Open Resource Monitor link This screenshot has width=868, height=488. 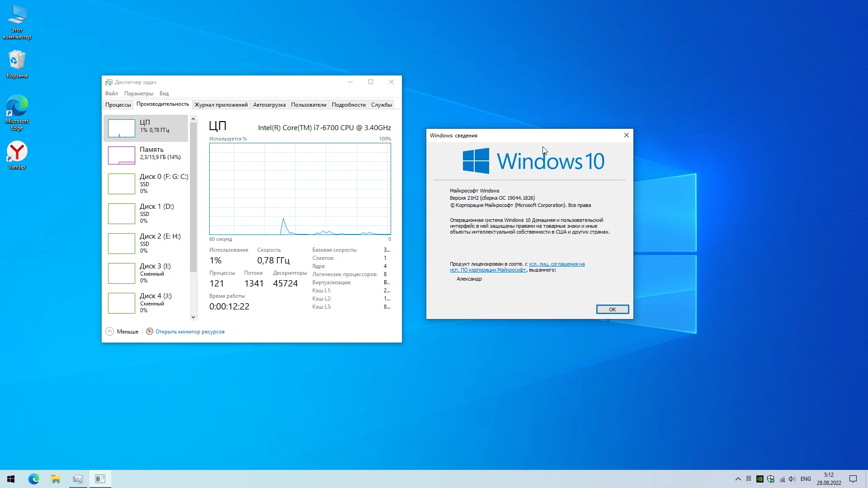[190, 332]
